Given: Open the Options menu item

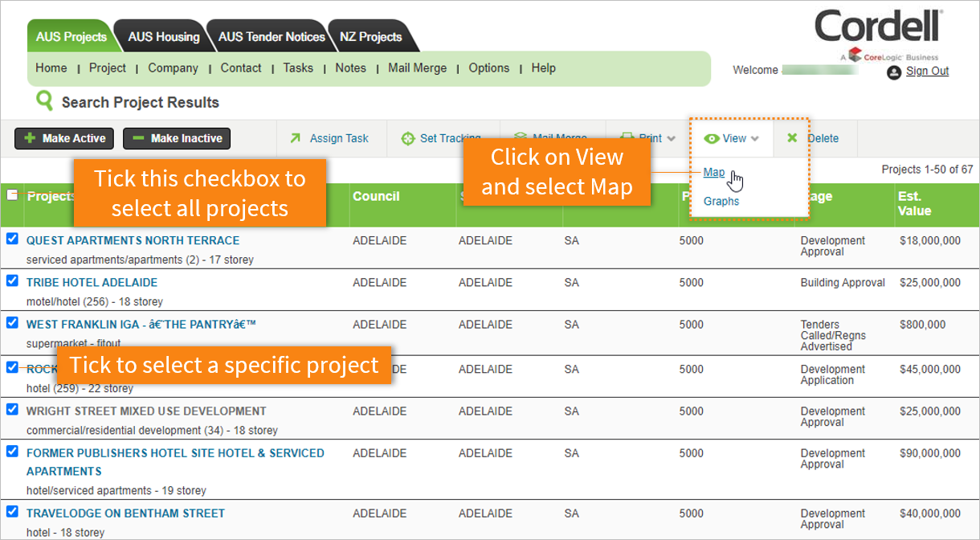Looking at the screenshot, I should point(489,68).
